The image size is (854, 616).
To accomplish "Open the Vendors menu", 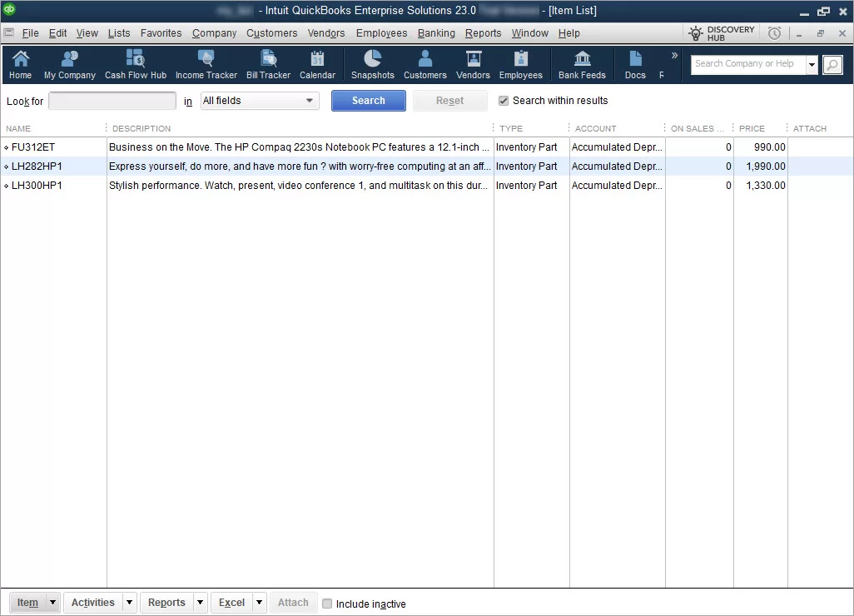I will click(x=326, y=33).
